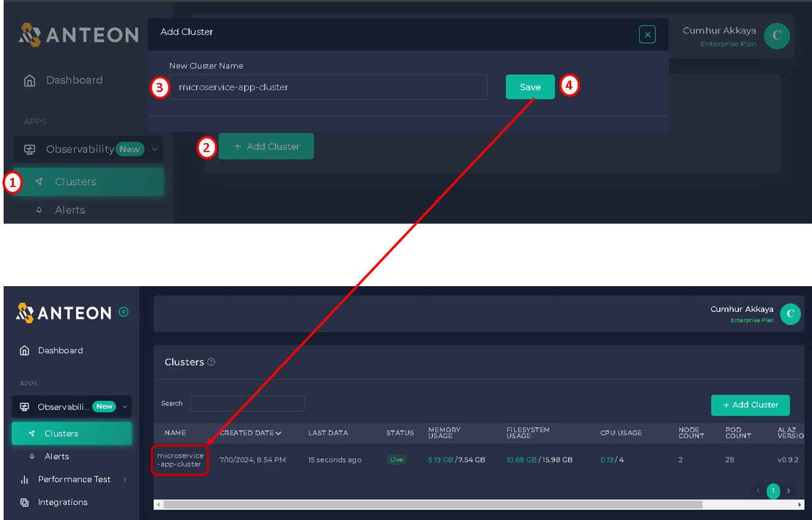Click green circle icon next to Anteon logo
The width and height of the screenshot is (812, 520).
coord(124,312)
